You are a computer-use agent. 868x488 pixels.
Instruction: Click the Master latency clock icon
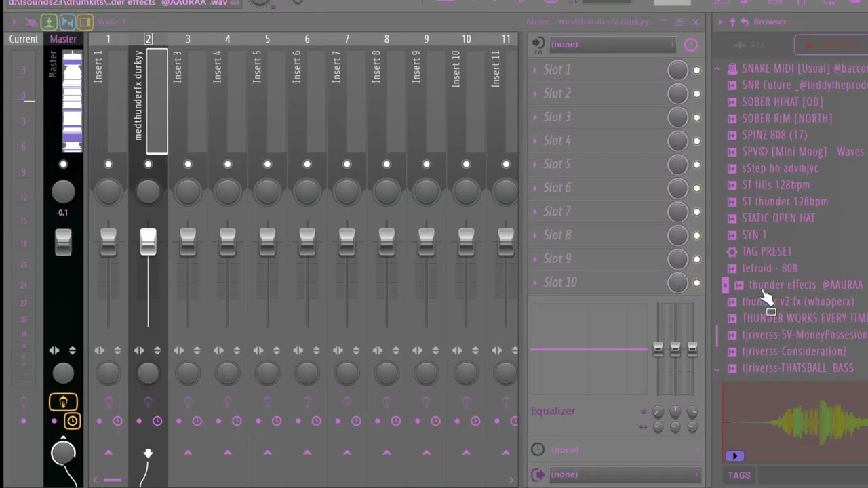click(x=72, y=421)
